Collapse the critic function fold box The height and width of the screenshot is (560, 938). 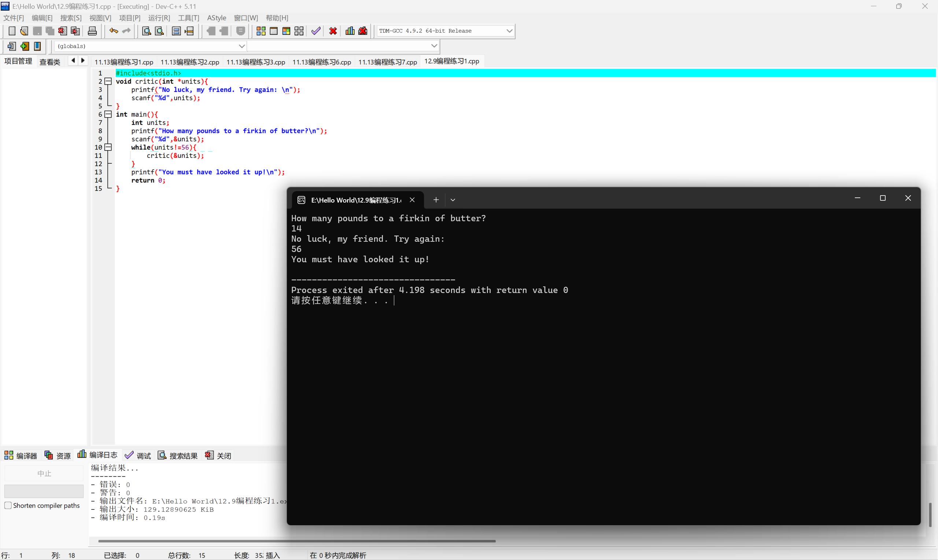pyautogui.click(x=108, y=81)
